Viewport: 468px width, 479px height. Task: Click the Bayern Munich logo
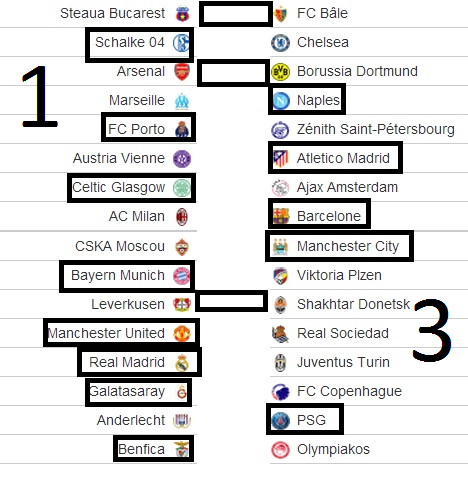(x=181, y=276)
